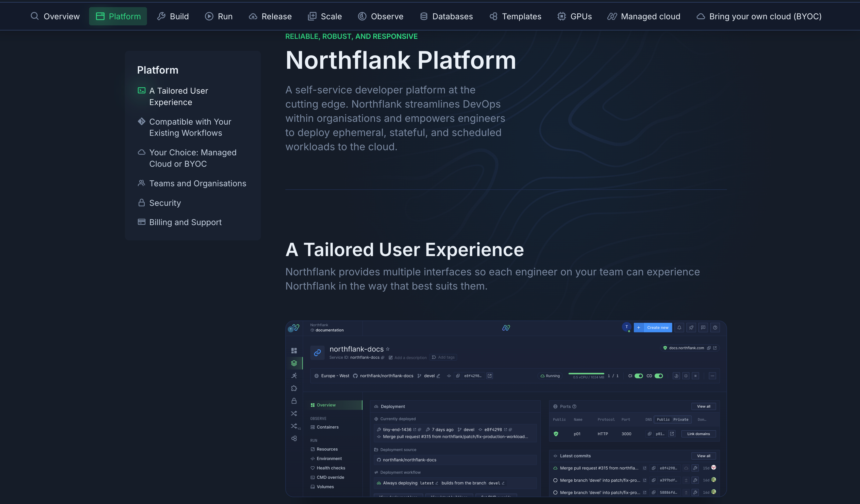Screen dimensions: 860x504
Task: Switch to the Run tab
Action: click(x=219, y=16)
